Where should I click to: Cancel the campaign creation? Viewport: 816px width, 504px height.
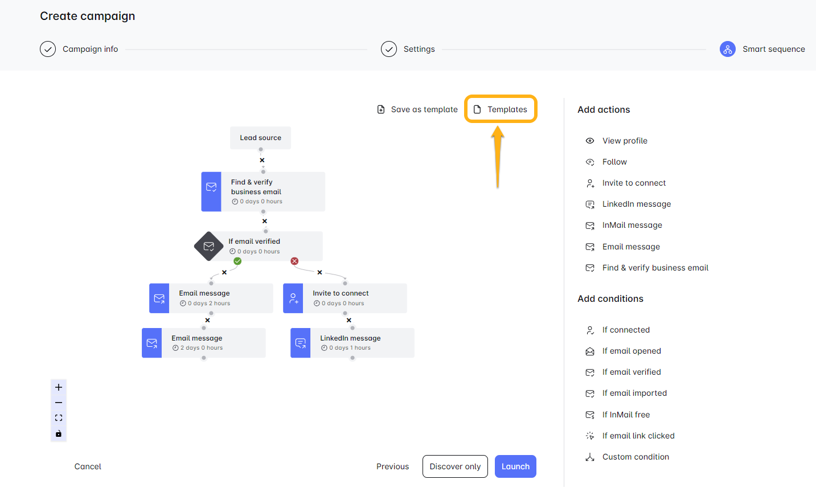coord(88,466)
